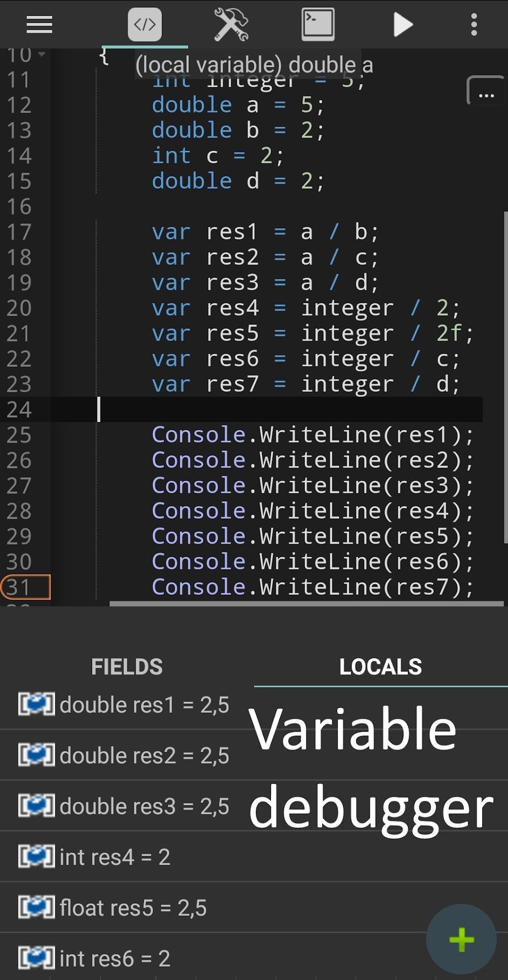Open the navigation drawer menu
The image size is (508, 980).
coord(40,25)
